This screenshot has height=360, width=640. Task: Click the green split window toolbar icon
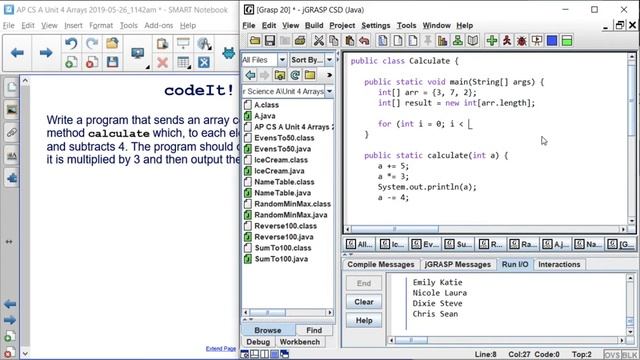click(x=567, y=40)
